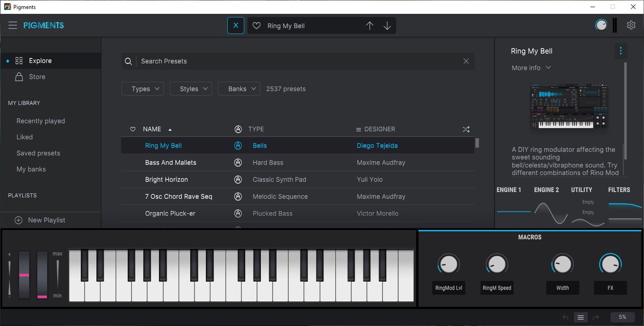Select Explore in the sidebar
Viewport: 644px width, 326px height.
click(50, 61)
